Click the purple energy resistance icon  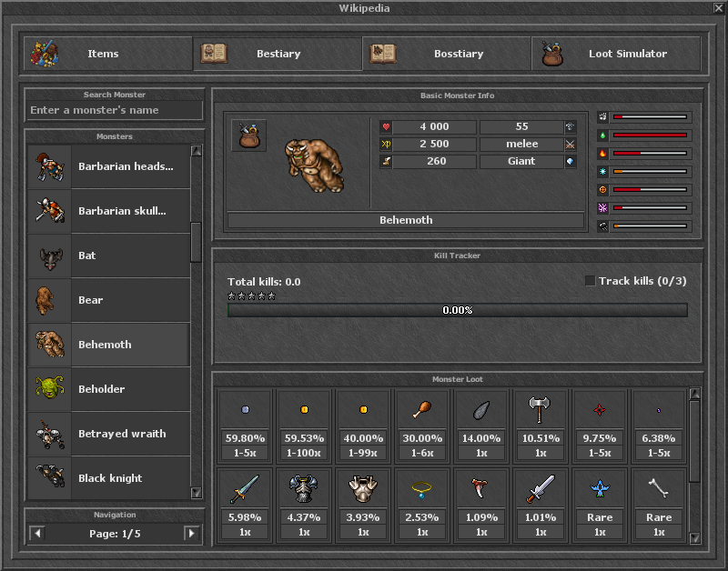tap(602, 208)
